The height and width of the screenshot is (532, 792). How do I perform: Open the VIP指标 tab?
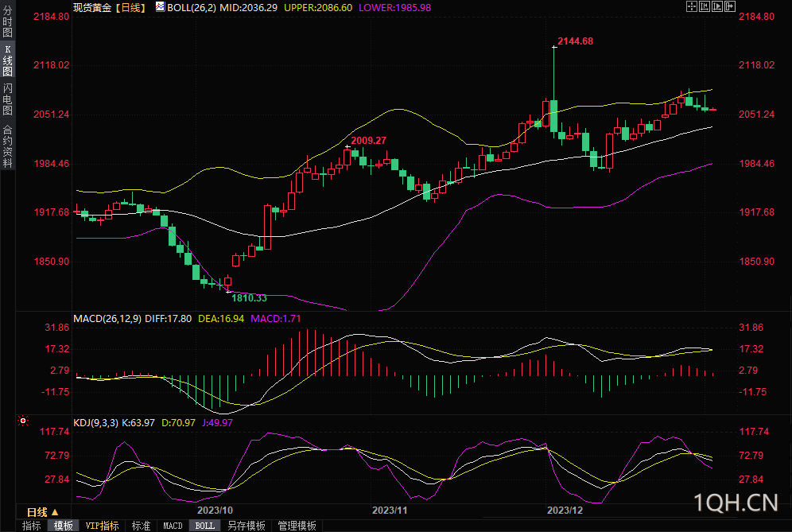(x=103, y=526)
